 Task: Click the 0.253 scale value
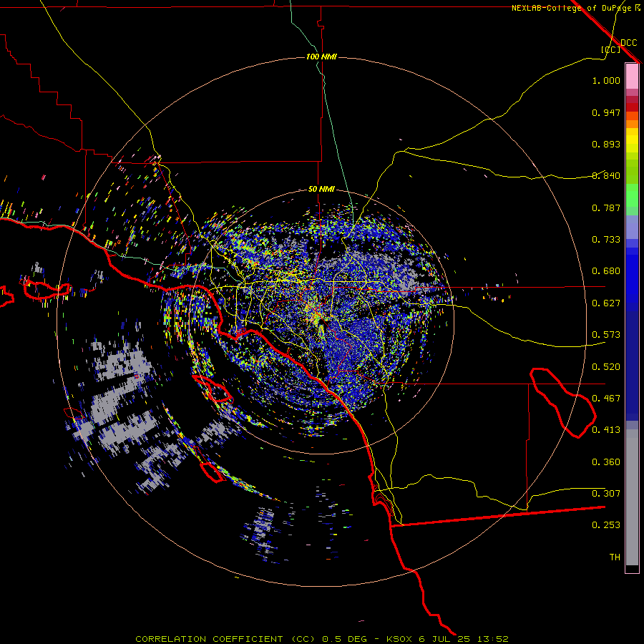(x=606, y=525)
